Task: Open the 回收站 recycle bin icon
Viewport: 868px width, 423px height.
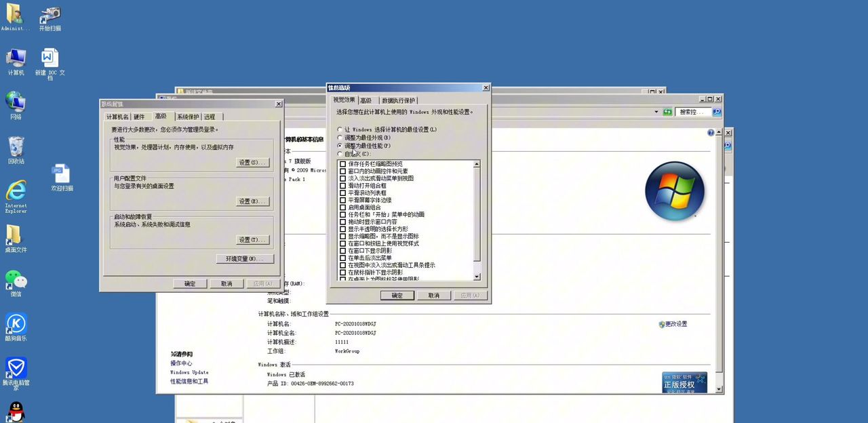Action: coord(16,150)
